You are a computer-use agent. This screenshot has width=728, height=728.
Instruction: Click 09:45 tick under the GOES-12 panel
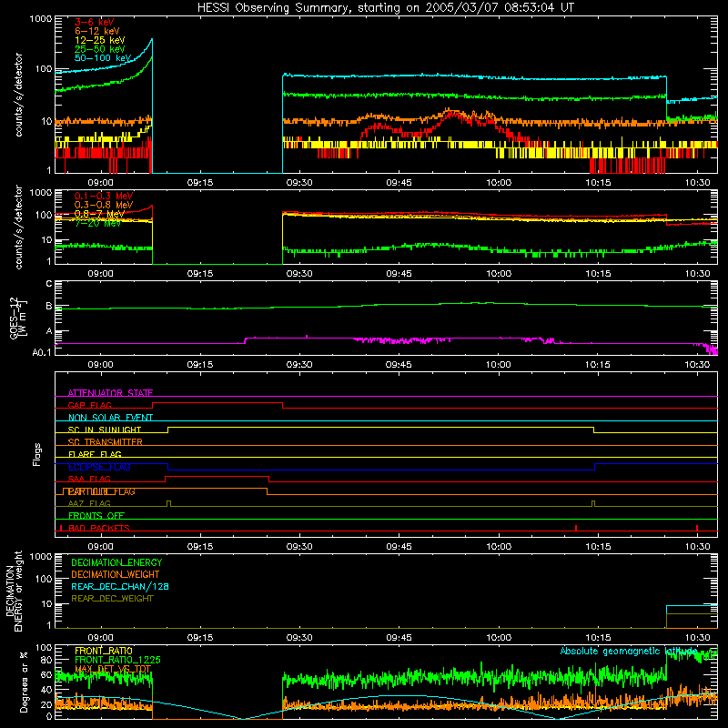click(399, 365)
